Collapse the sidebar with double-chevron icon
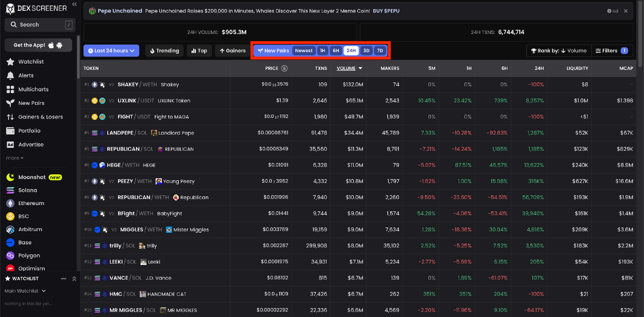644x317 pixels. click(x=74, y=4)
